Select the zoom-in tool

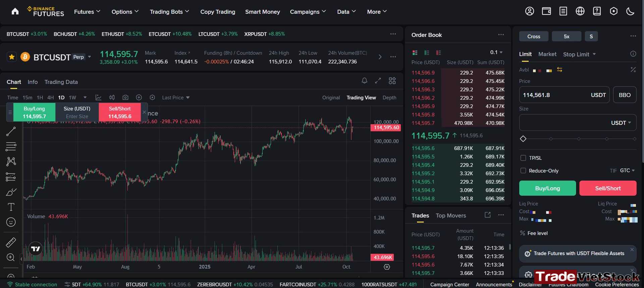pyautogui.click(x=11, y=257)
